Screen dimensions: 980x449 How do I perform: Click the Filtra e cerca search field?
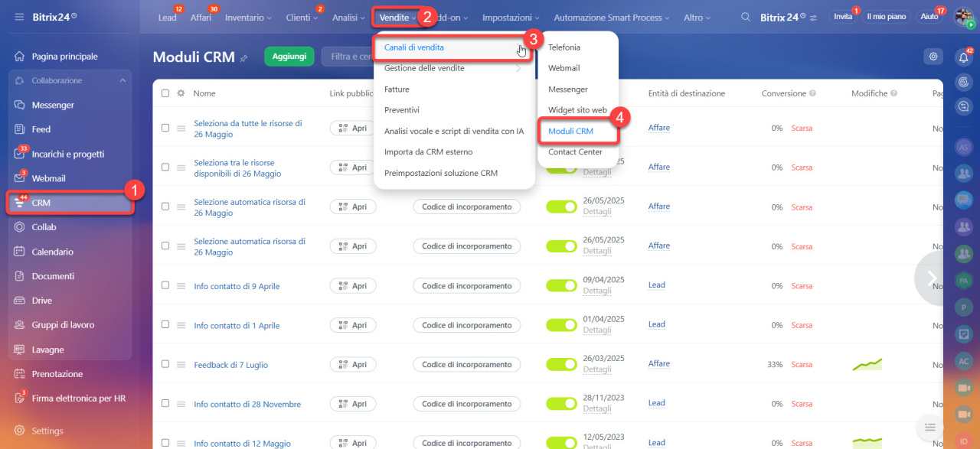(348, 57)
